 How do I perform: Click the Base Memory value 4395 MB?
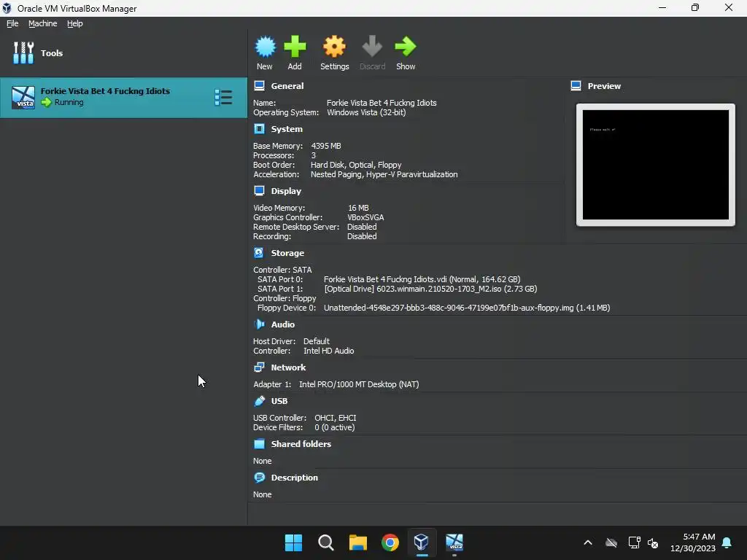click(x=326, y=146)
